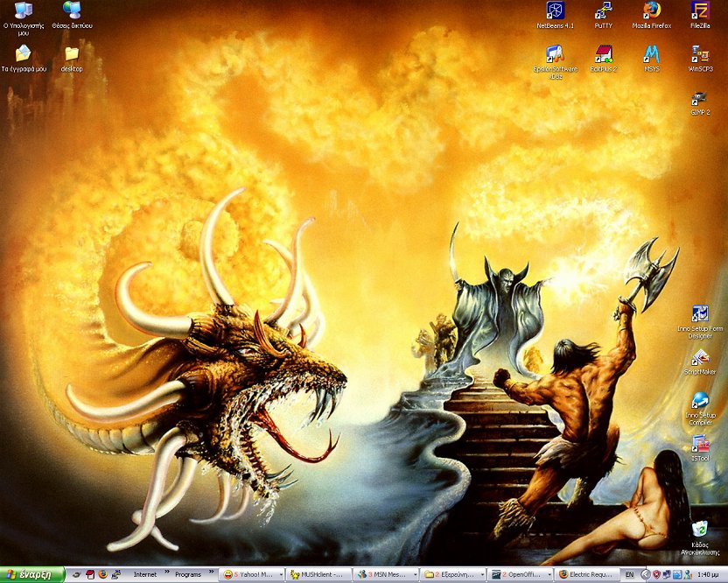Switch to the Yahoo! Messenger taskbar group
This screenshot has width=728, height=583.
click(x=252, y=574)
